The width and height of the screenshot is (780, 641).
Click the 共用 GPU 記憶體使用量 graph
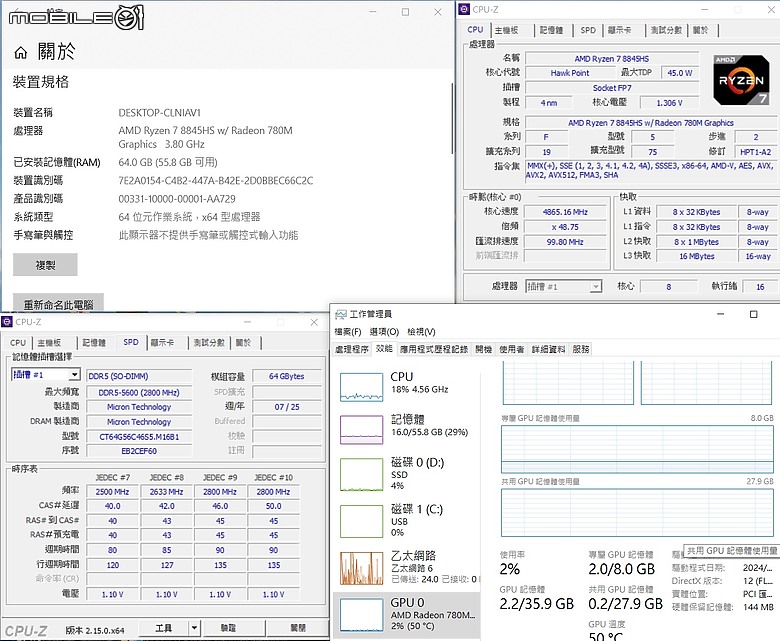[638, 513]
